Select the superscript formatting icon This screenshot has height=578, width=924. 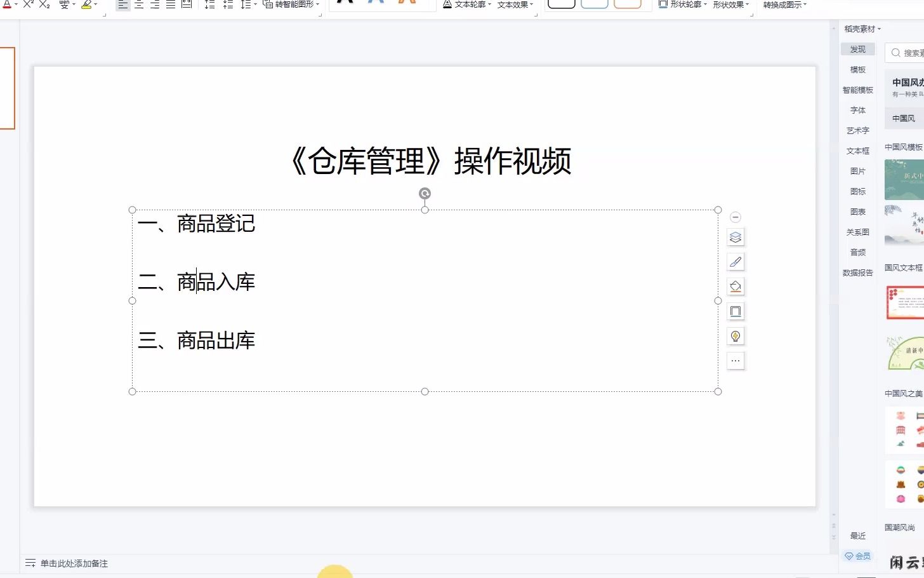point(28,5)
